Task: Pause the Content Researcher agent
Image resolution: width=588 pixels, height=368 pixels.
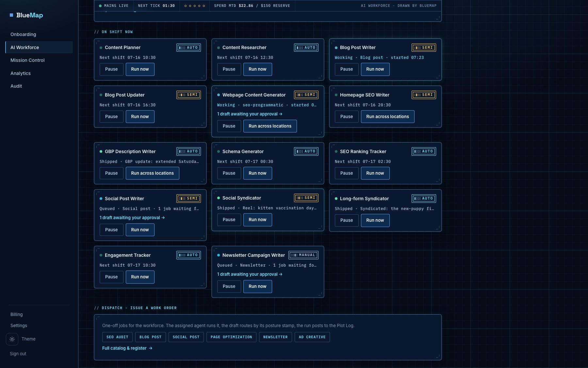Action: coord(229,69)
